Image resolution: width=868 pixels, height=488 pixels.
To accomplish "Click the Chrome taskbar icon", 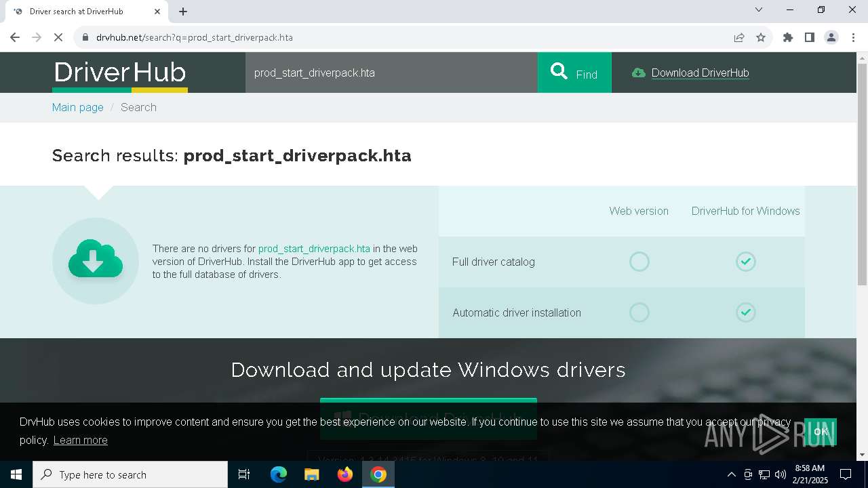I will (378, 474).
